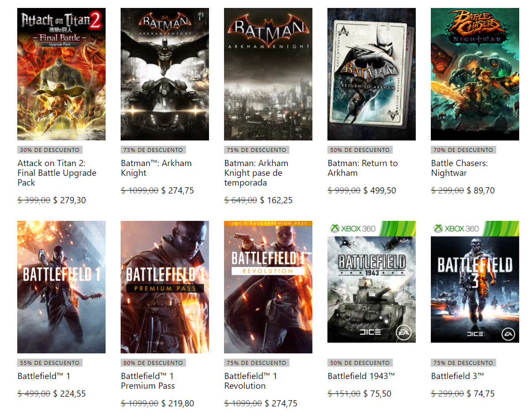The height and width of the screenshot is (417, 532).
Task: Select Battlefield 3 Xbox 360 cover image
Action: [x=475, y=282]
